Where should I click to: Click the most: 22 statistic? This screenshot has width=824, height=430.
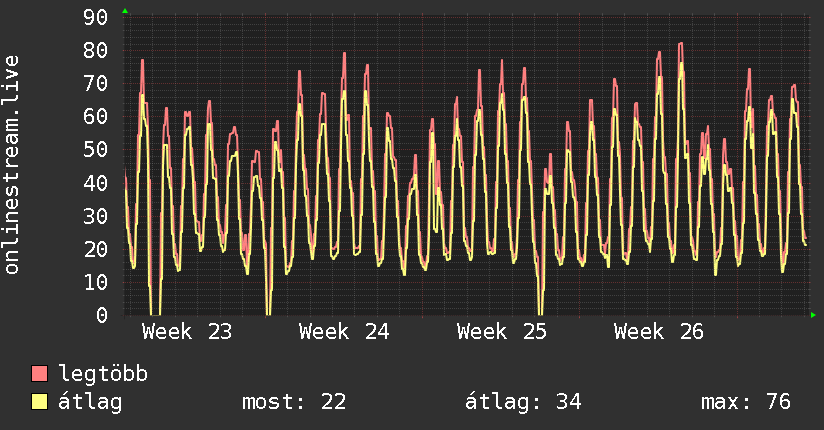(x=294, y=402)
